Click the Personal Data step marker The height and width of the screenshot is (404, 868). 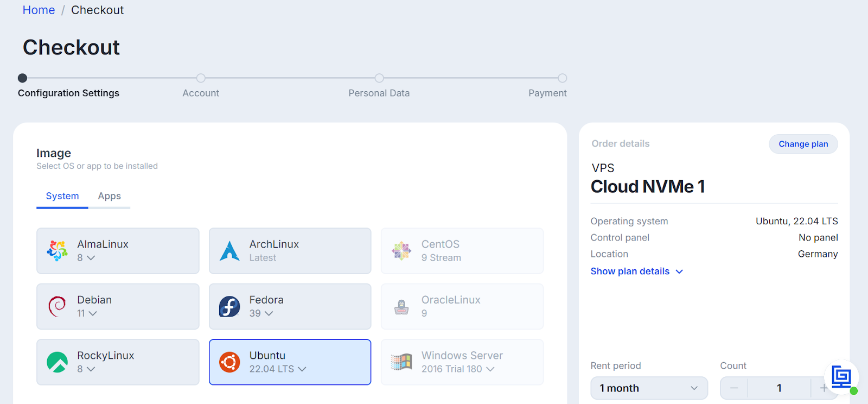click(x=379, y=78)
